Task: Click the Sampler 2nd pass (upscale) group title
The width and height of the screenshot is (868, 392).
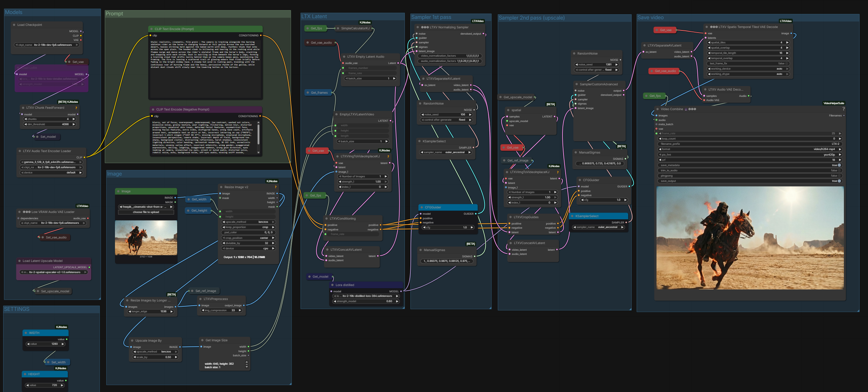Action: tap(532, 18)
